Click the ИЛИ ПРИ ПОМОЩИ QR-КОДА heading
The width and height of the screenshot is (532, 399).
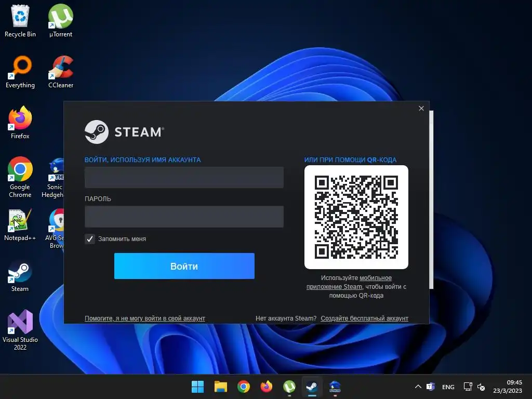[350, 160]
